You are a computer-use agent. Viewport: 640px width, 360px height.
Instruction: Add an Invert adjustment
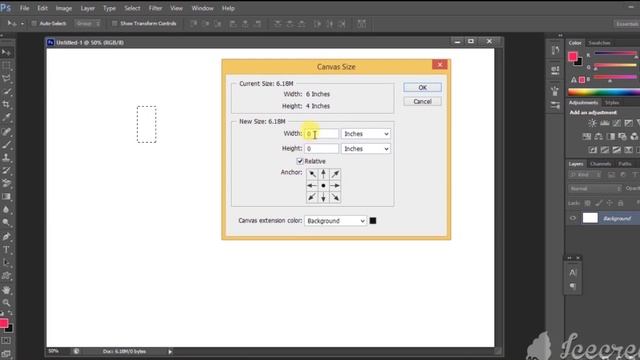coord(593,150)
